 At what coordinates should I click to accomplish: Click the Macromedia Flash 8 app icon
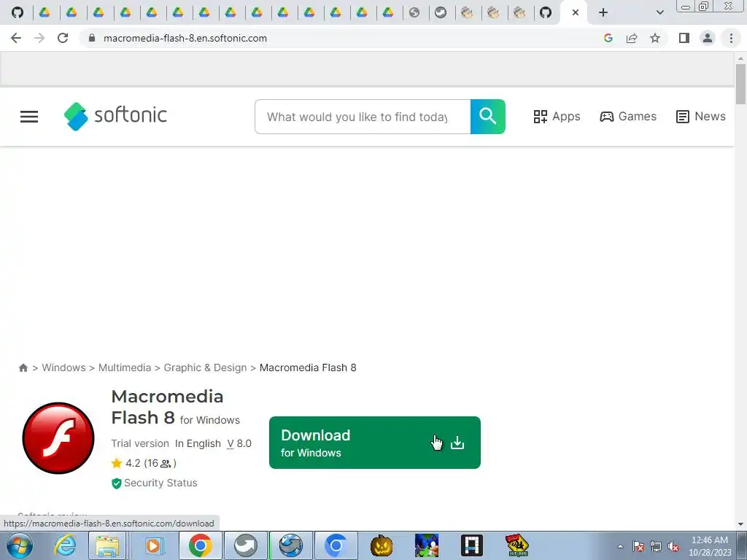tap(58, 438)
